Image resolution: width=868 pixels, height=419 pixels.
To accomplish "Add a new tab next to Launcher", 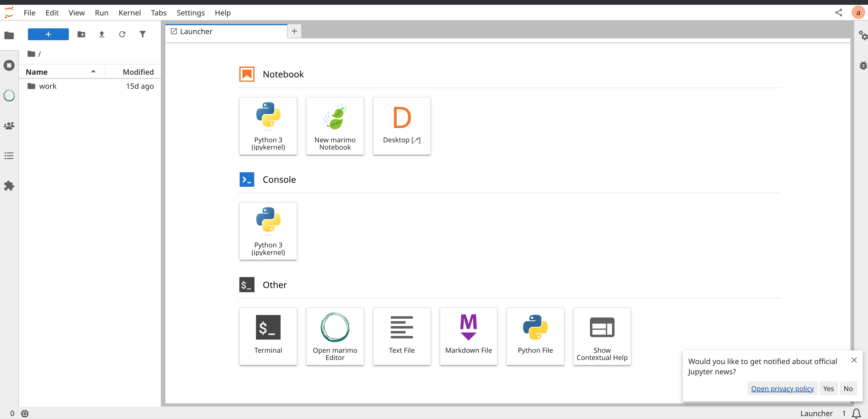I will (294, 31).
